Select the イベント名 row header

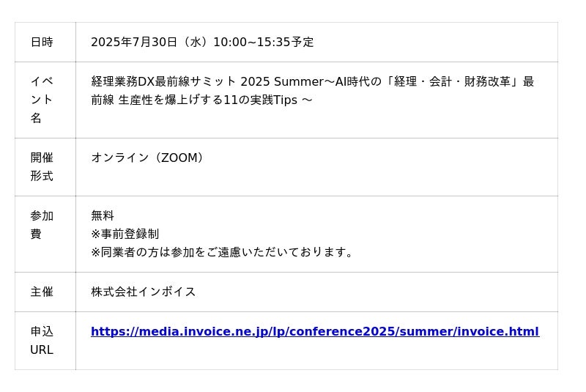42,100
